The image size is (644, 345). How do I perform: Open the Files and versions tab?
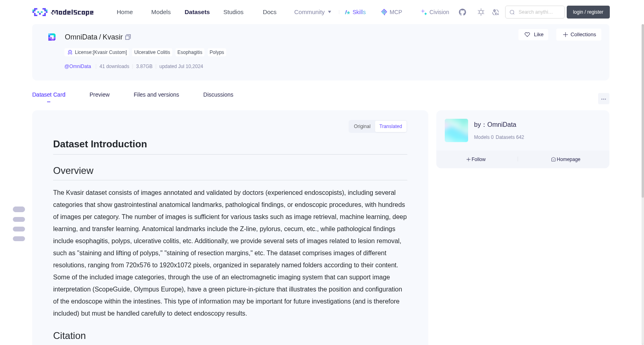(156, 95)
